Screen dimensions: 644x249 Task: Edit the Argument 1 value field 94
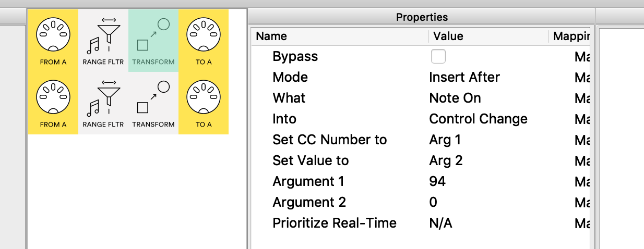437,182
